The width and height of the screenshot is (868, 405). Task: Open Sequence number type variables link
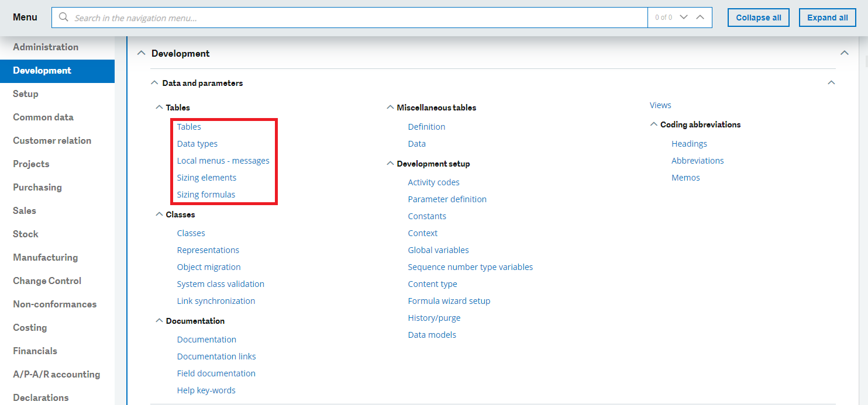[x=471, y=267]
